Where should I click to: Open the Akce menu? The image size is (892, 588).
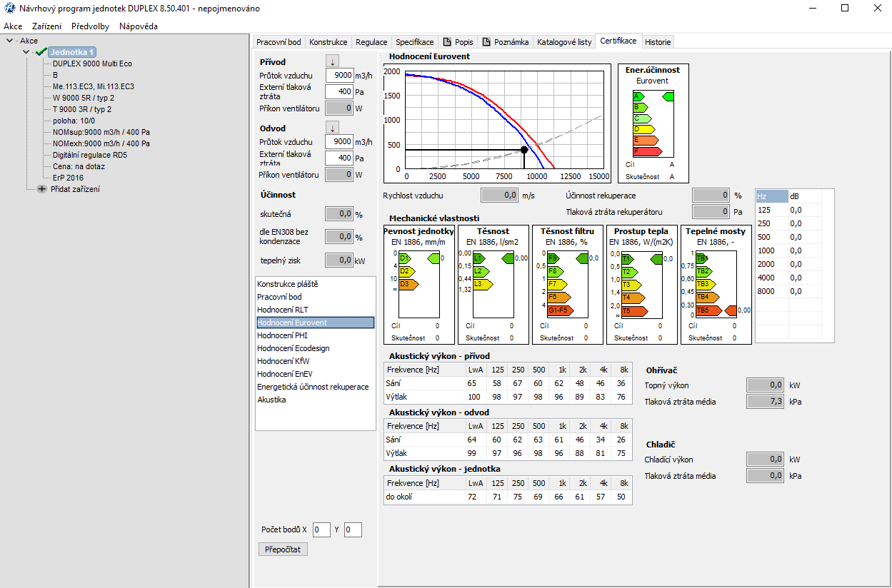coord(13,26)
